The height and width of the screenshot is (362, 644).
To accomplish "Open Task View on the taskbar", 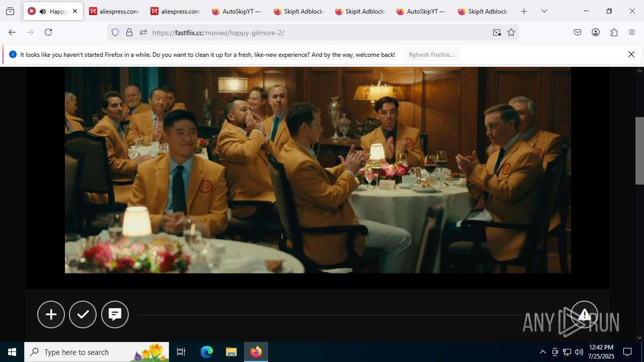I will point(181,352).
